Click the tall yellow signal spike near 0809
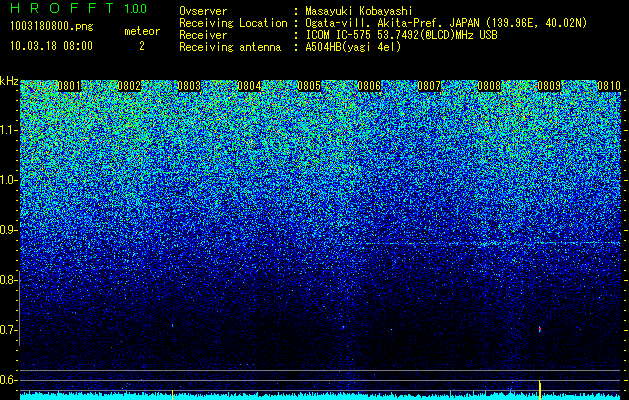 (x=540, y=390)
